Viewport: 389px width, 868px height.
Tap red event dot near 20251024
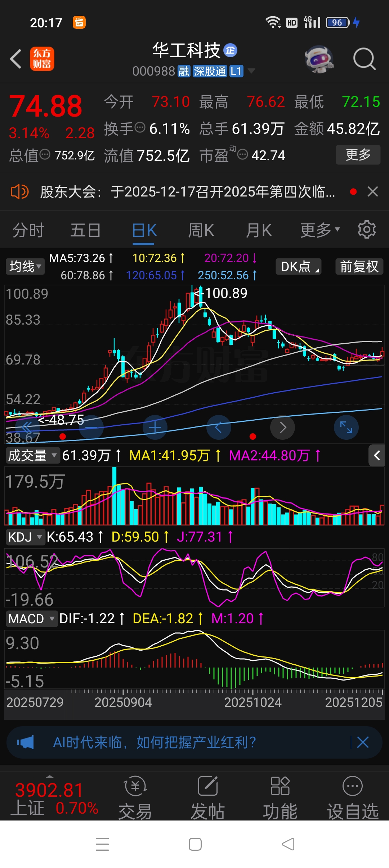253,437
